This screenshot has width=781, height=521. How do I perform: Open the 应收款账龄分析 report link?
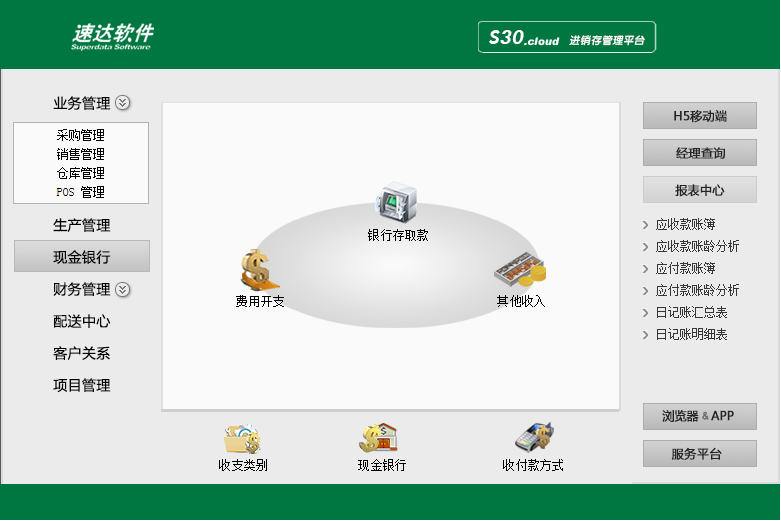tap(697, 247)
